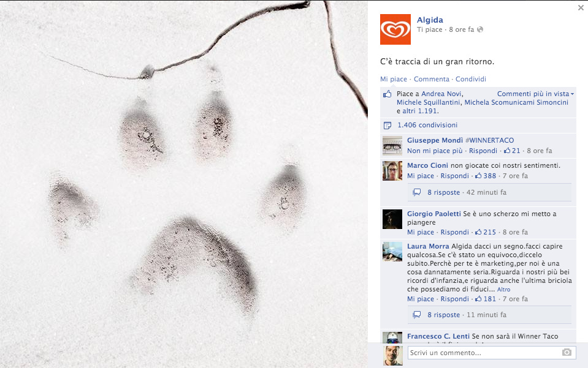Click the like count 388 thumb icon
The height and width of the screenshot is (368, 588).
(478, 176)
